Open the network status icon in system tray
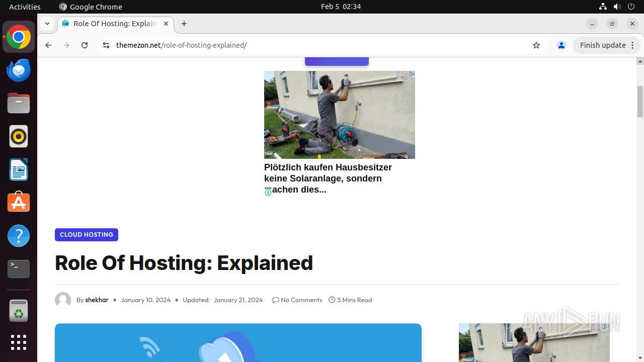Viewport: 644px width, 362px height. click(603, 7)
